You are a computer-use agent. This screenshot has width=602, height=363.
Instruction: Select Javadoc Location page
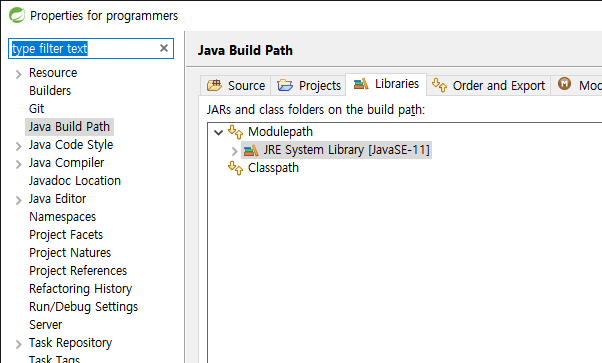click(75, 181)
